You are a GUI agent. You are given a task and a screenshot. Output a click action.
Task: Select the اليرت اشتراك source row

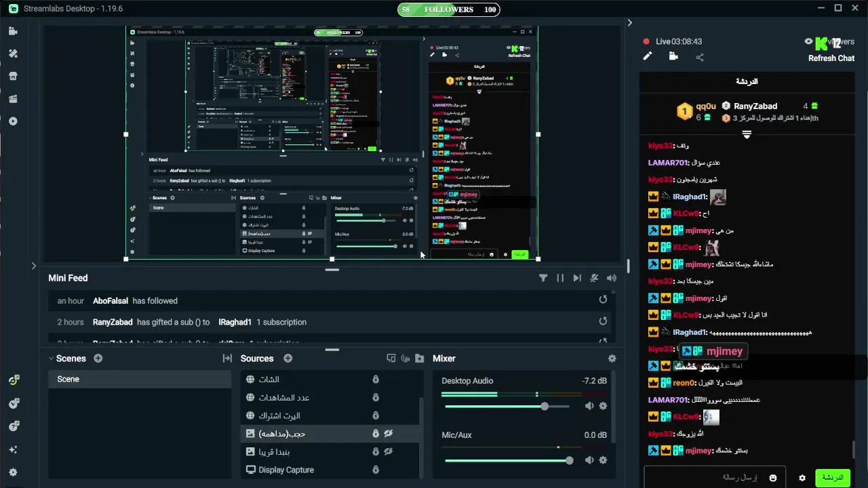tap(329, 415)
